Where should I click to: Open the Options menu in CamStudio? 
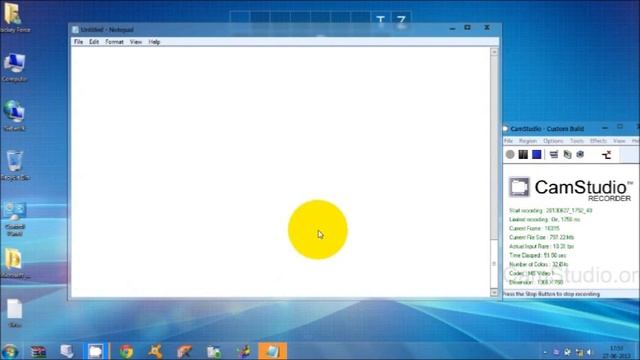pos(553,141)
